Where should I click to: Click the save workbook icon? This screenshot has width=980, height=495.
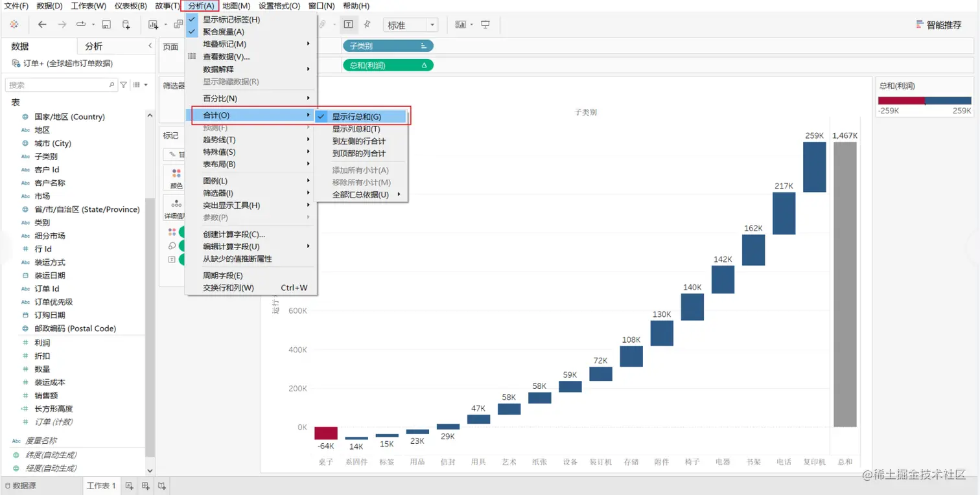point(106,25)
